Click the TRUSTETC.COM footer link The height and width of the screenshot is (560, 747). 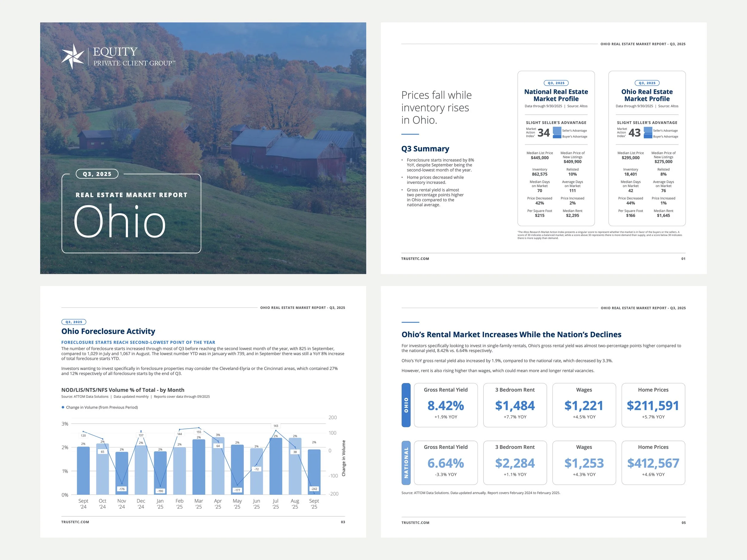tap(75, 522)
